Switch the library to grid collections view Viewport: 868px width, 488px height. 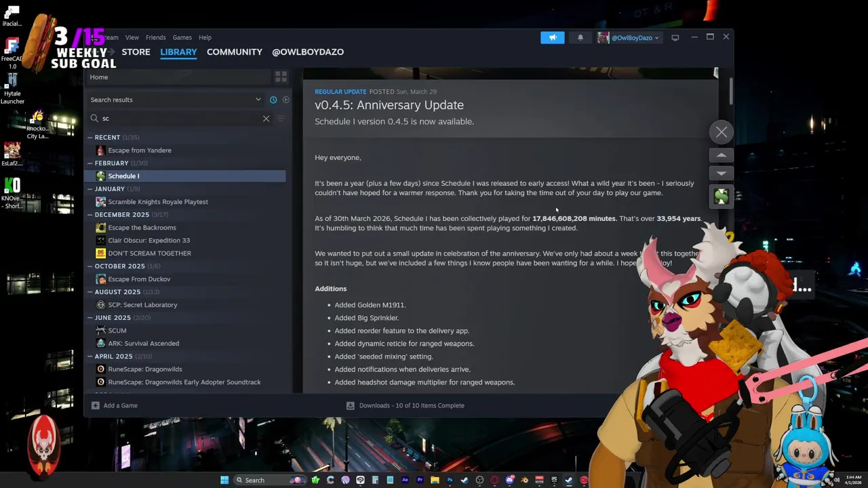pos(281,77)
